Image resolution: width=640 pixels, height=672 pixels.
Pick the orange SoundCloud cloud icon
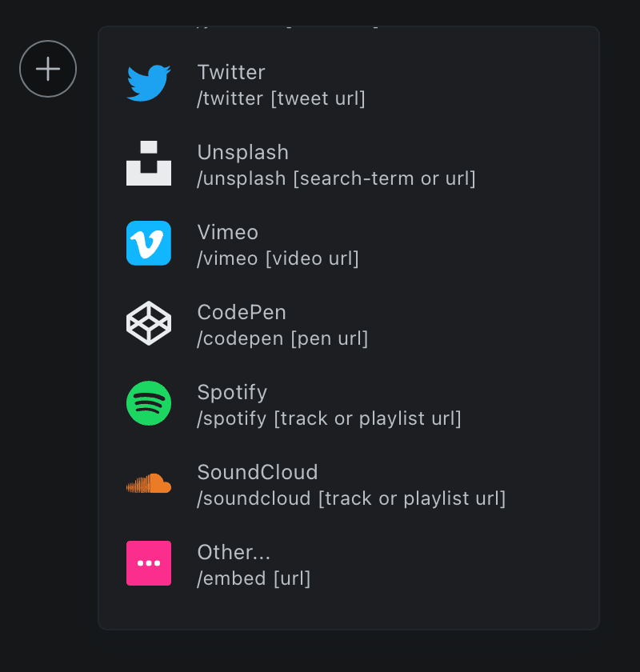point(149,483)
